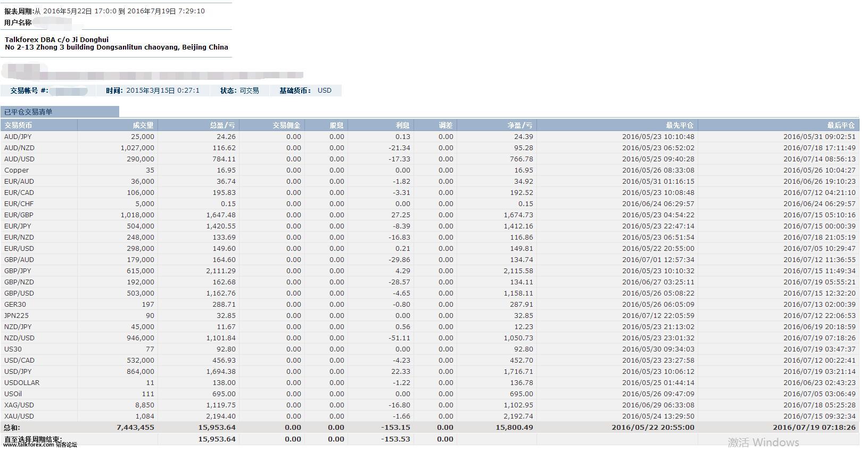This screenshot has height=450, width=868.
Task: Select the EUR/NZD row label
Action: 19,238
